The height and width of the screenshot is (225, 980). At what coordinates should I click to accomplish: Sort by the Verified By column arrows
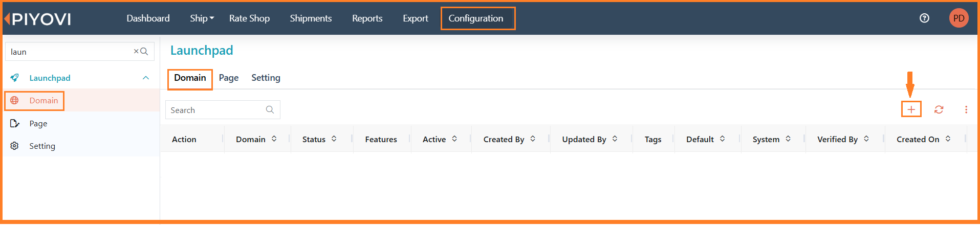click(866, 139)
